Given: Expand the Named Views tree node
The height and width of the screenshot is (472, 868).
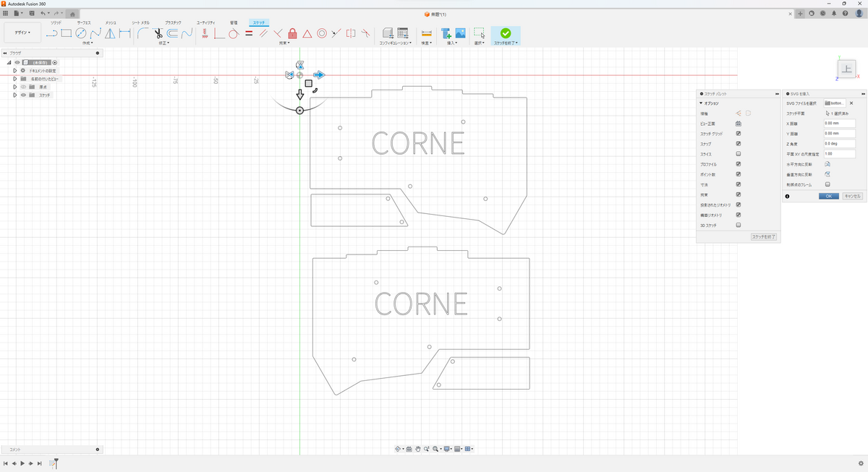Looking at the screenshot, I should tap(14, 78).
